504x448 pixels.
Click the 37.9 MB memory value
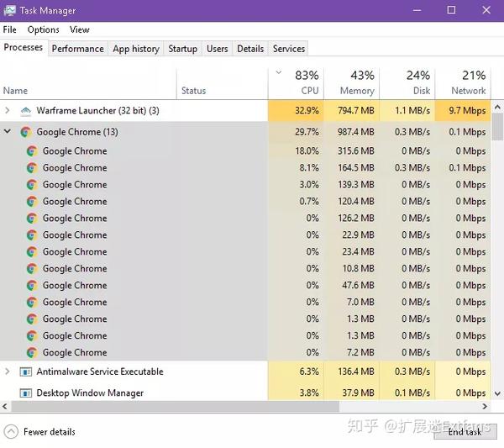(x=358, y=393)
